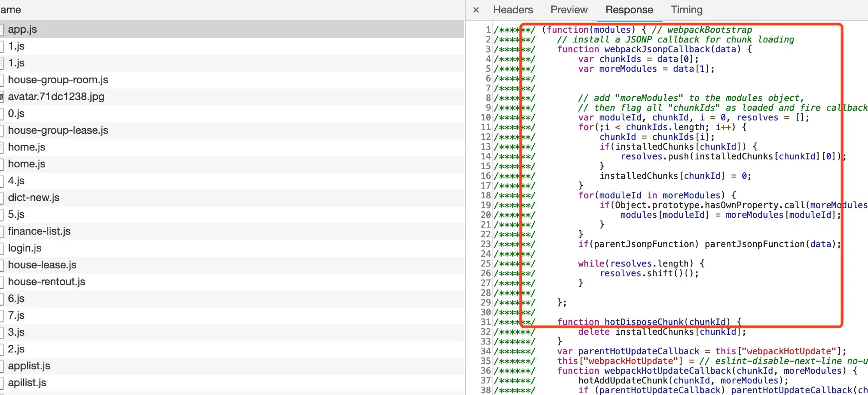
Task: Click the 'delete installedChunks[chunkId];' line
Action: pyautogui.click(x=662, y=332)
